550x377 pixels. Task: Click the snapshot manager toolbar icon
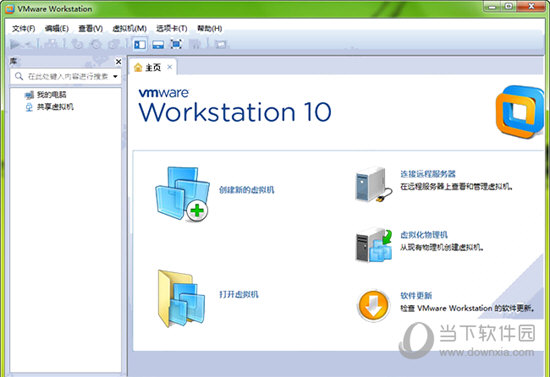[114, 44]
